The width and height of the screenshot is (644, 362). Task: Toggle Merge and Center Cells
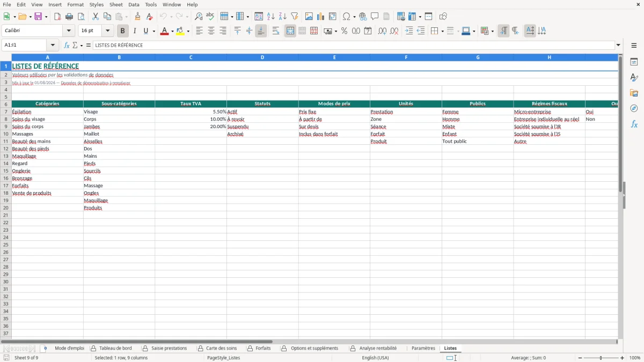[x=290, y=31]
